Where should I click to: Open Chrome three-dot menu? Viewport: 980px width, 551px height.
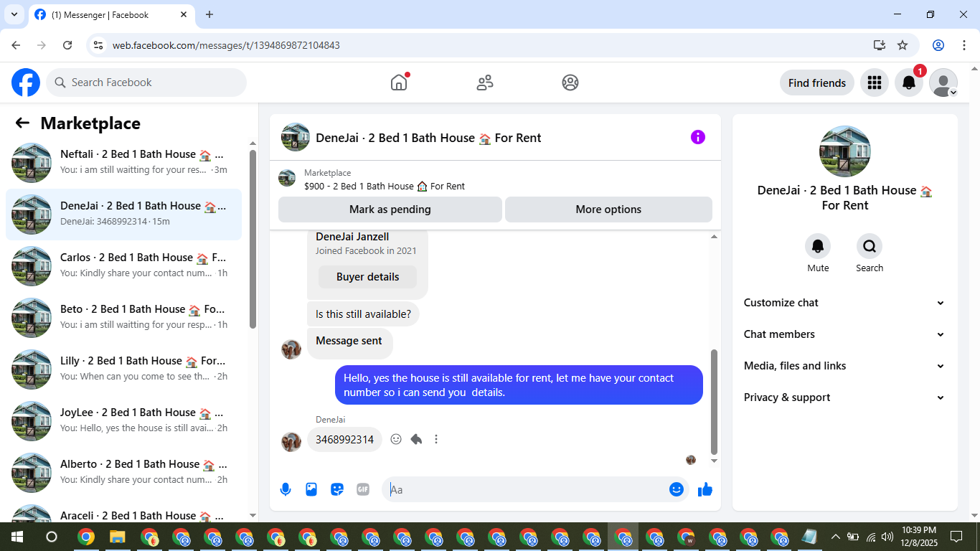click(963, 45)
